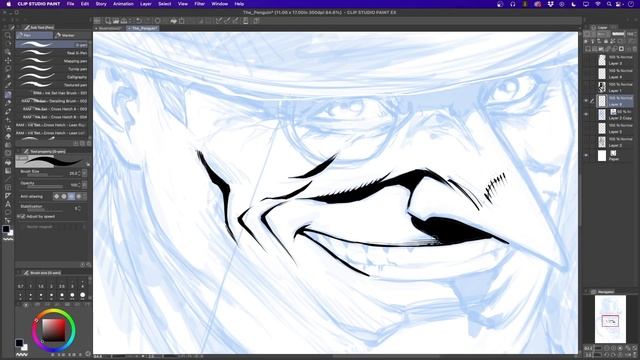Click the Clear icon in command bar

coord(158,21)
